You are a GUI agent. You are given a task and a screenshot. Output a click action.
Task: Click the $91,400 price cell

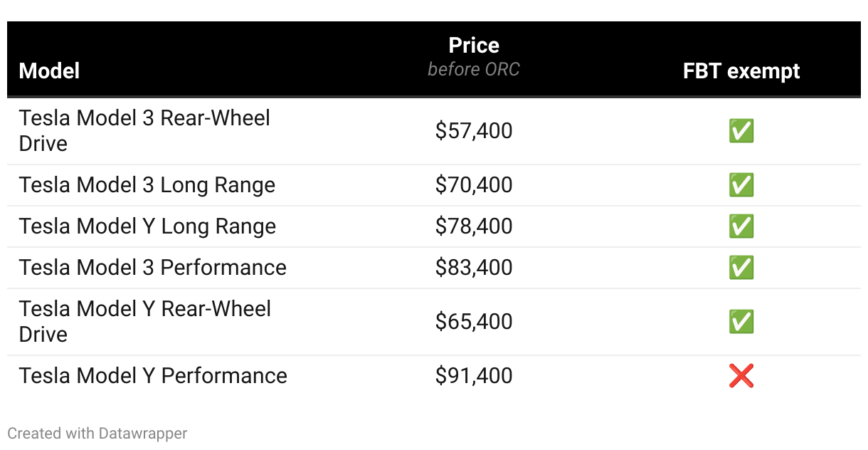(x=474, y=376)
